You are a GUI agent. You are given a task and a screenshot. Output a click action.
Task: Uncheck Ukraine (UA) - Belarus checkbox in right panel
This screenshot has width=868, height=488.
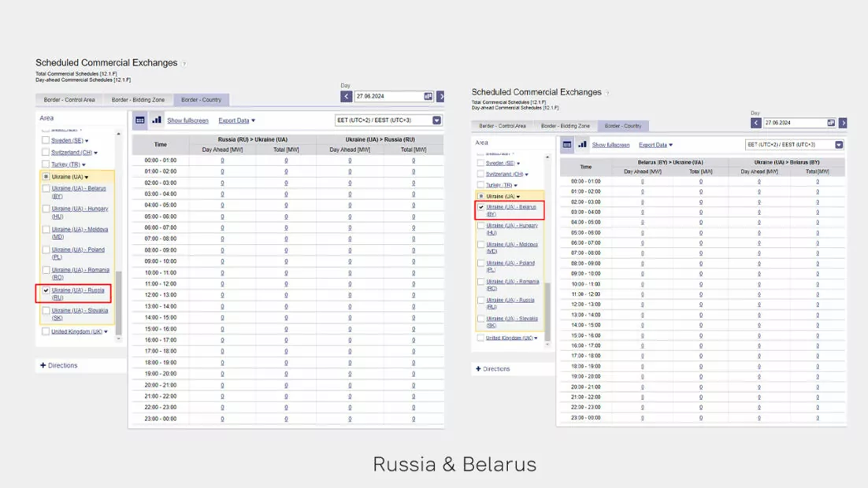481,208
